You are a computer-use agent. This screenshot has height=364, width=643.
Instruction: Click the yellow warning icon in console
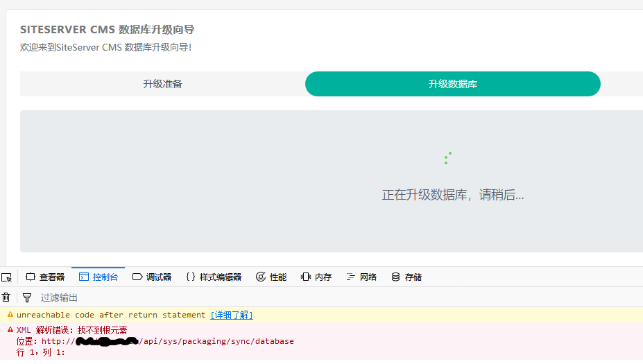10,314
